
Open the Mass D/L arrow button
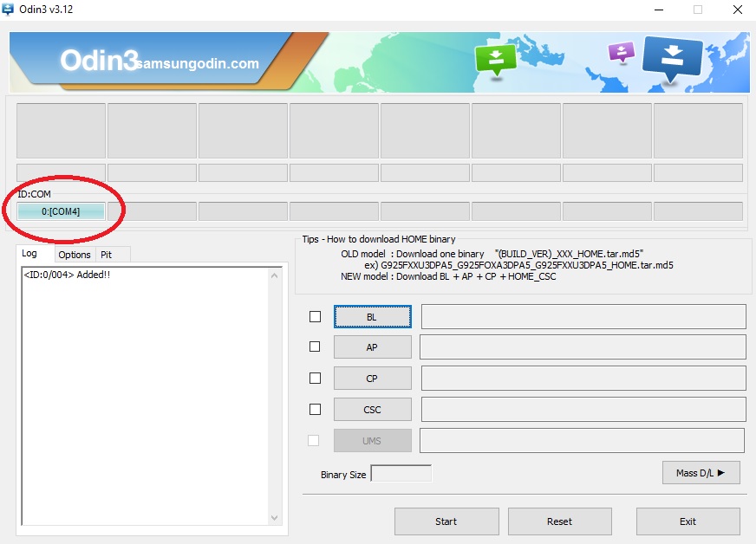(x=701, y=472)
